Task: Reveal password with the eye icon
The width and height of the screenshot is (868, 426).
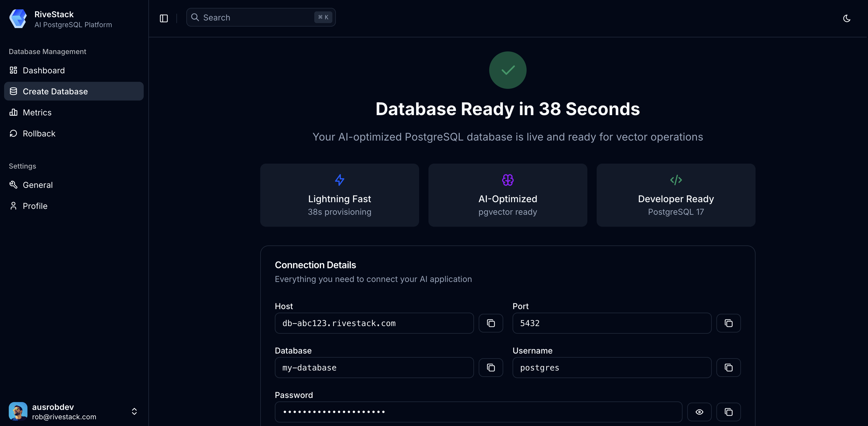Action: 699,412
